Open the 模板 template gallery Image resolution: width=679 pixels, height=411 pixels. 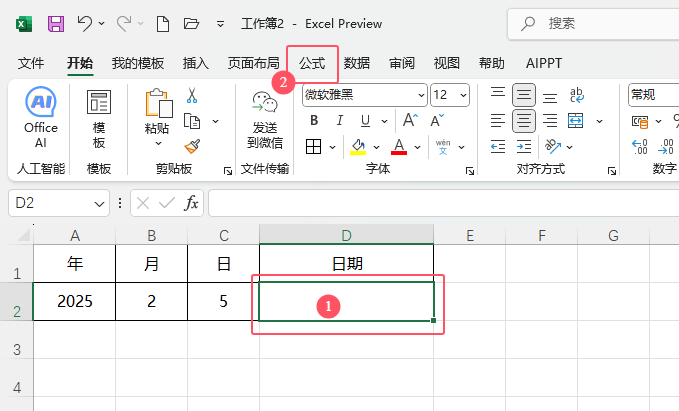coord(99,119)
